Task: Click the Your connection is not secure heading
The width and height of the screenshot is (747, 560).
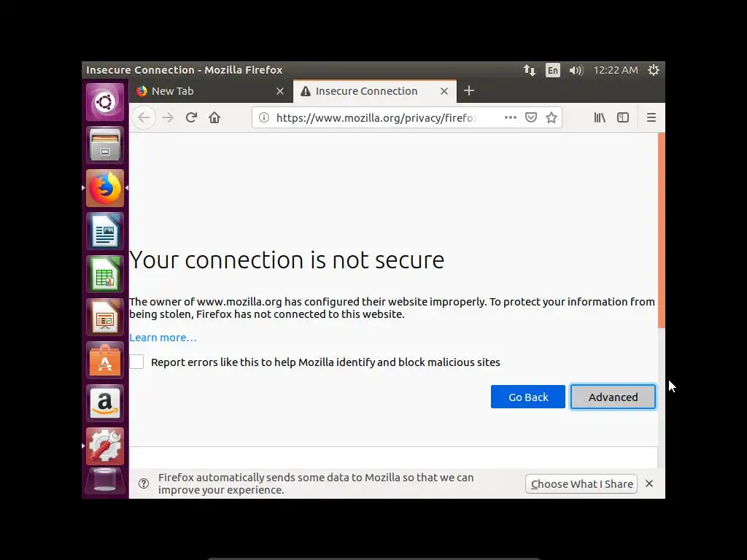Action: click(287, 260)
